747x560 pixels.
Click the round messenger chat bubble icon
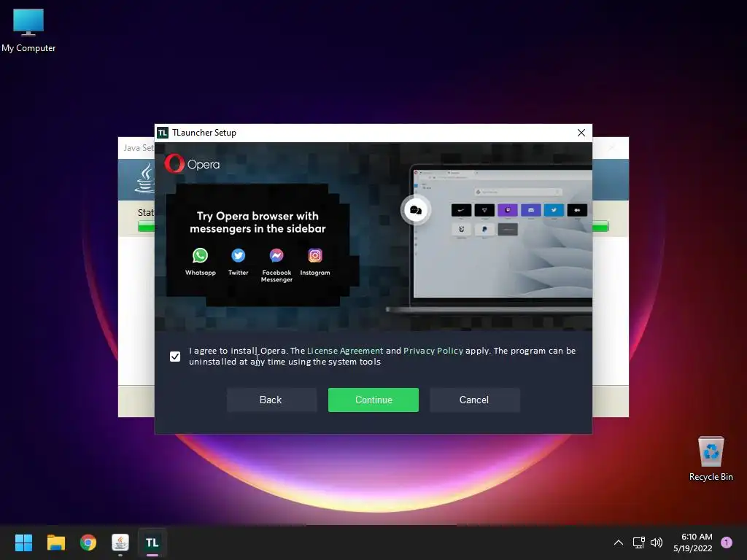415,210
